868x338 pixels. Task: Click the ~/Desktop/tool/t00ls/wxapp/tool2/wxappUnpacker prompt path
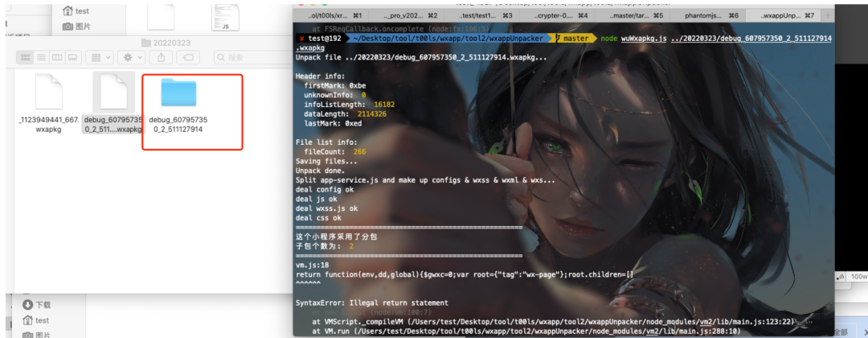(448, 39)
